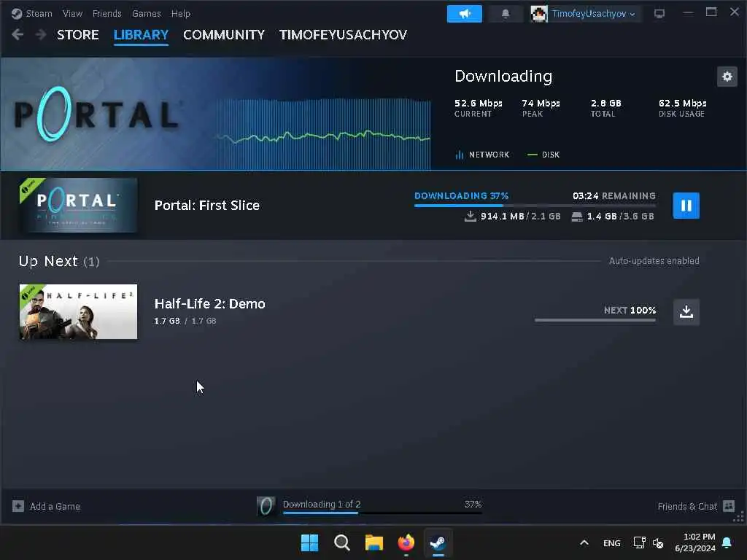Open the clock showing 1:02 PM
This screenshot has height=560, width=747.
click(x=695, y=542)
